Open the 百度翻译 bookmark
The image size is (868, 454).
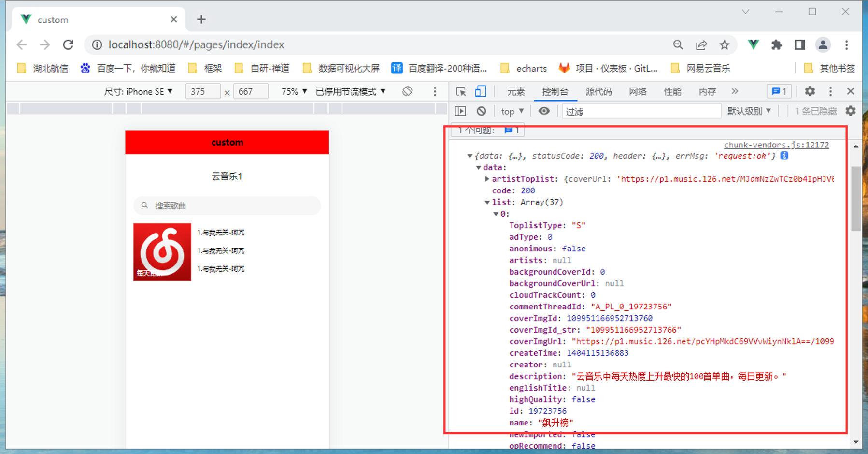439,68
